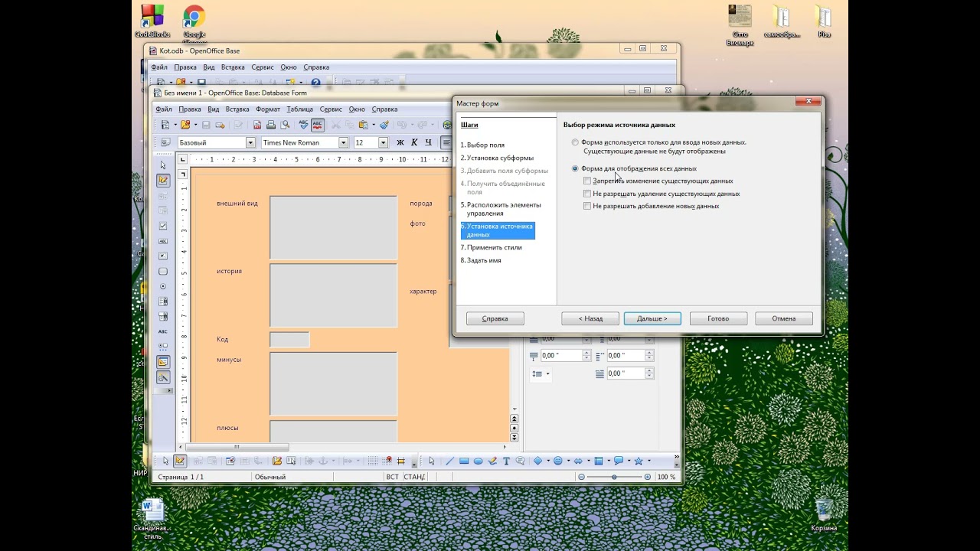Select the Push Button control in form controls bar
Viewport: 980px width, 551px height.
tap(163, 271)
